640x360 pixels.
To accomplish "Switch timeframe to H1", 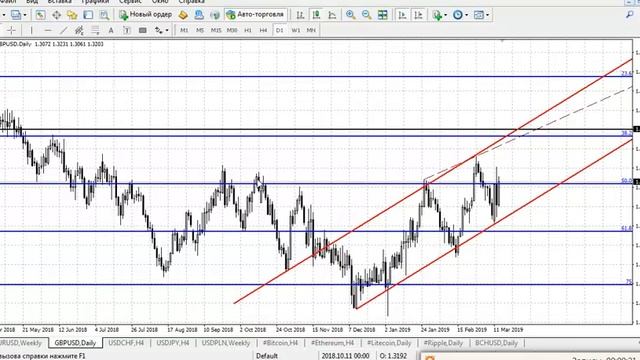I will [x=248, y=30].
